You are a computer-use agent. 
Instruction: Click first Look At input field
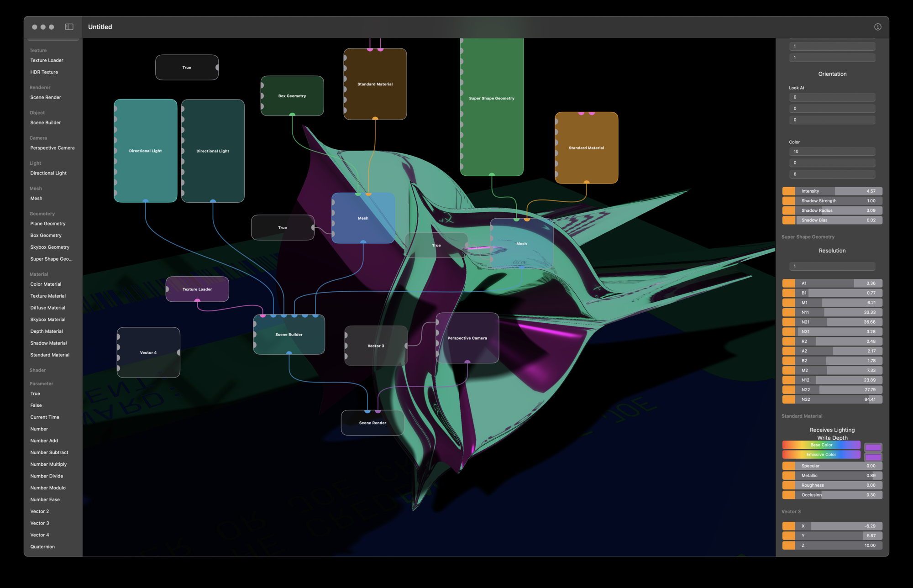click(x=832, y=97)
